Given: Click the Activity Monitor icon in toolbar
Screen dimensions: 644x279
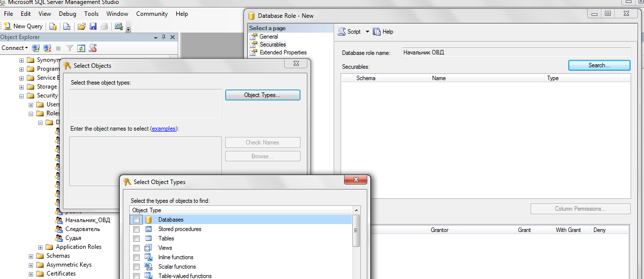Looking at the screenshot, I should [119, 26].
